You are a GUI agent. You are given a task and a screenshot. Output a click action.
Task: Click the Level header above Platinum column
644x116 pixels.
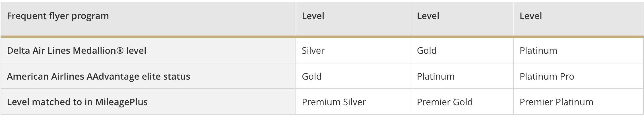531,16
